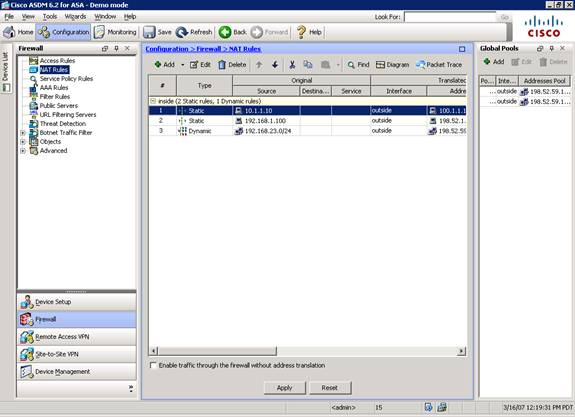Select NAT Rules in the tree
Viewport: 575px width, 417px height.
coord(54,70)
